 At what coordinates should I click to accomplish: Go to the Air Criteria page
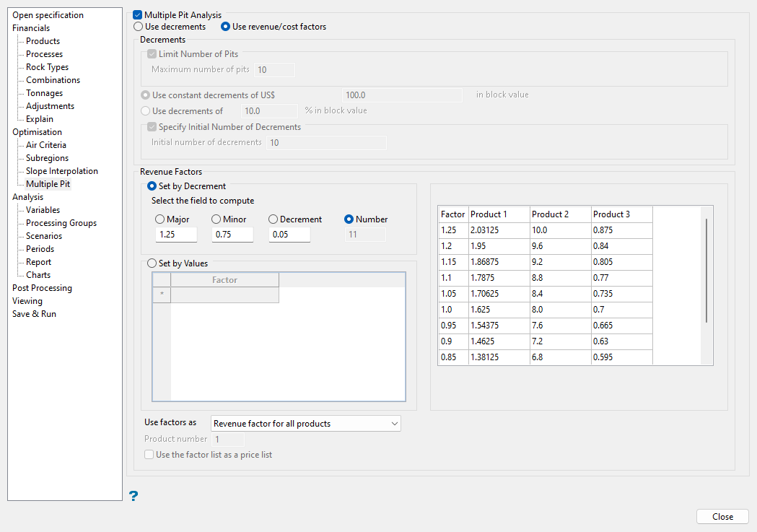[45, 145]
